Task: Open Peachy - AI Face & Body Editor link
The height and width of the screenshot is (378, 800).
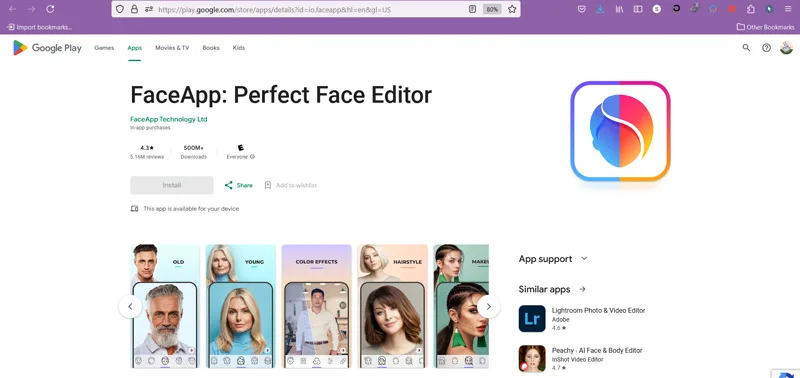Action: [597, 350]
